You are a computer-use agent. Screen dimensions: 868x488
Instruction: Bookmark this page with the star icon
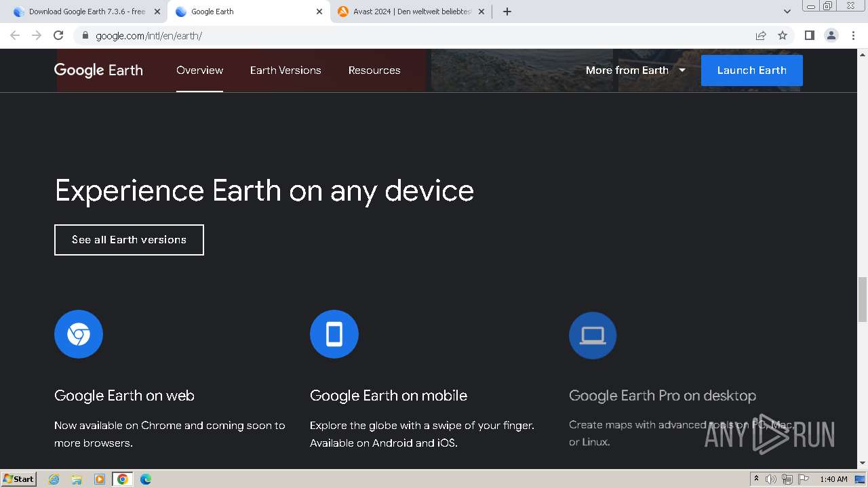(x=783, y=35)
